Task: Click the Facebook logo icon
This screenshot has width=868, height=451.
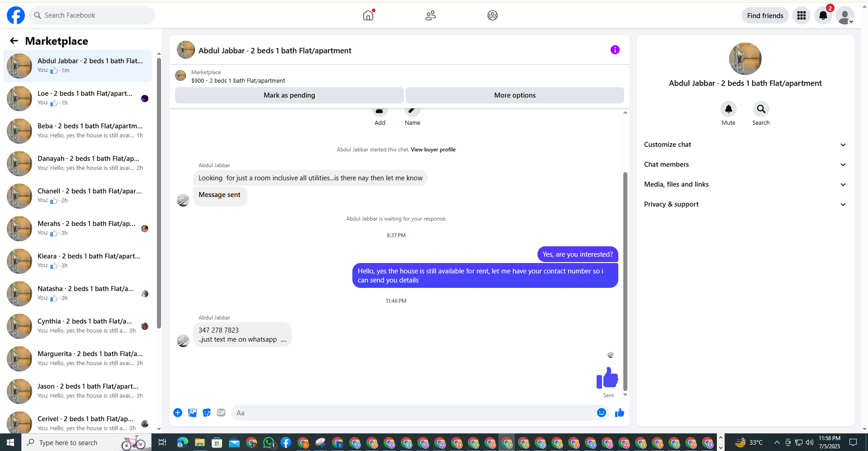Action: click(16, 15)
